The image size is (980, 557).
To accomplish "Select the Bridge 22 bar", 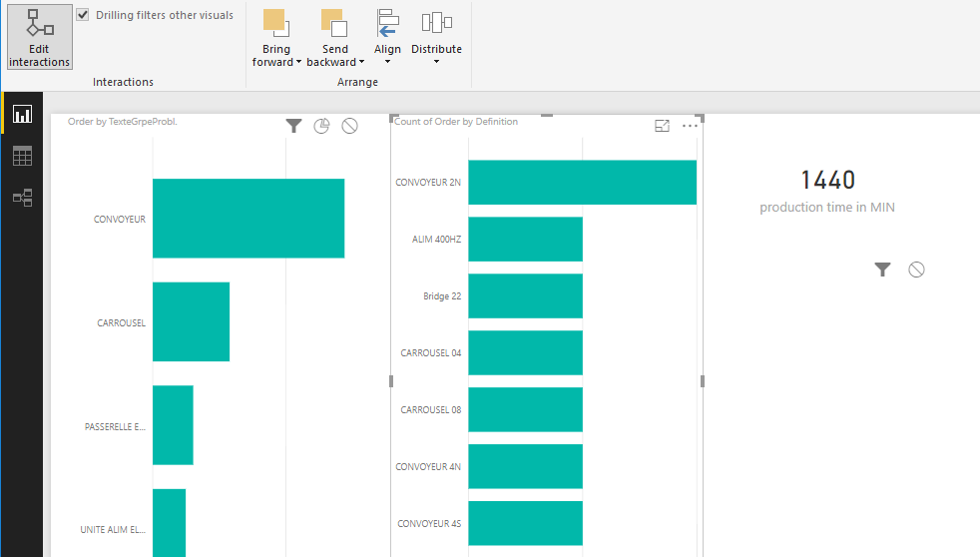I will click(526, 295).
